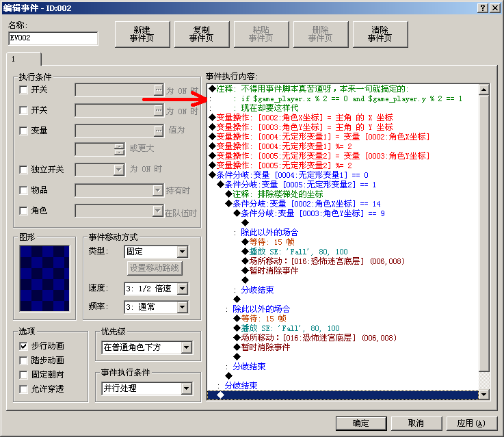Click the help question mark button

pyautogui.click(x=483, y=8)
